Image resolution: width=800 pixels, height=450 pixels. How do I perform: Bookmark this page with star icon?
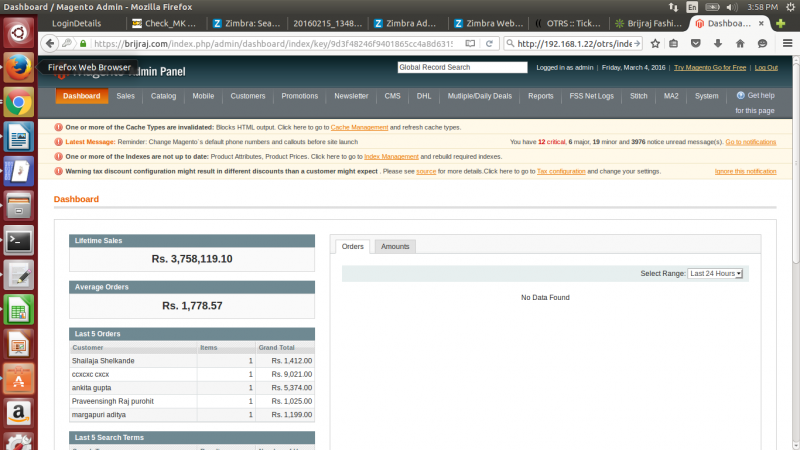(655, 44)
